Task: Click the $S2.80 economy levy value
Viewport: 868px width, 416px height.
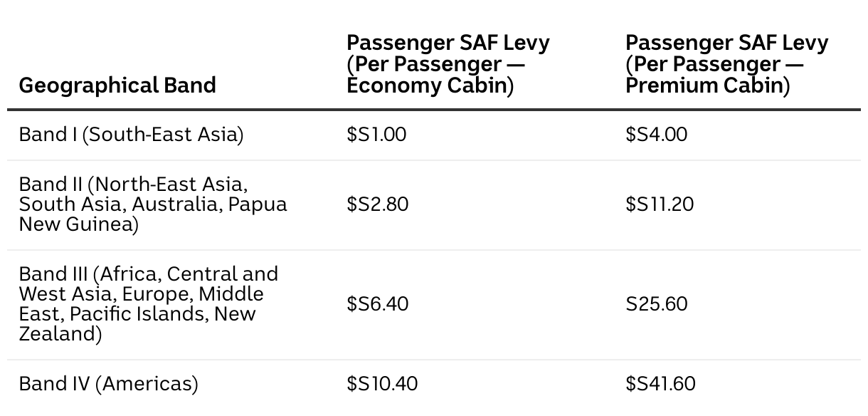Action: click(377, 204)
